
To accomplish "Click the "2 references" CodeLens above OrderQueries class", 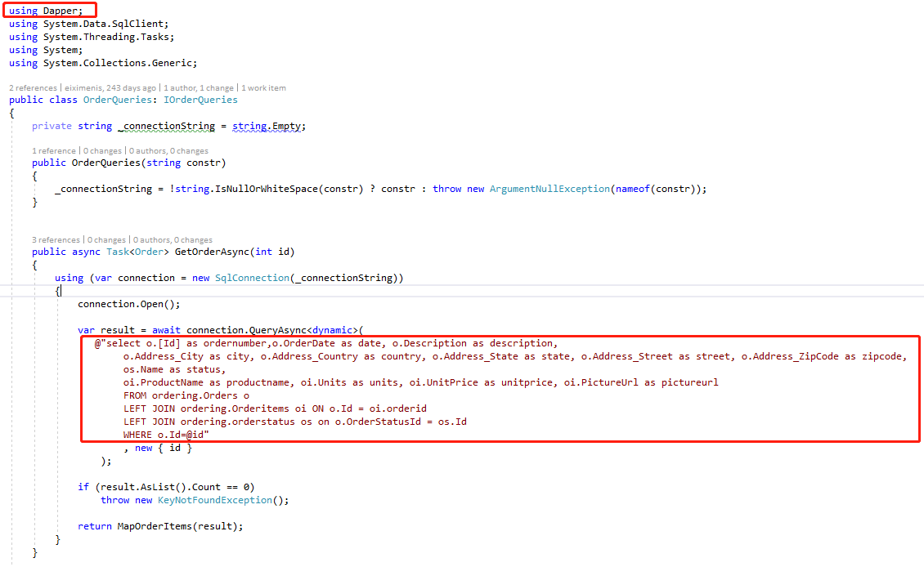I will tap(32, 87).
